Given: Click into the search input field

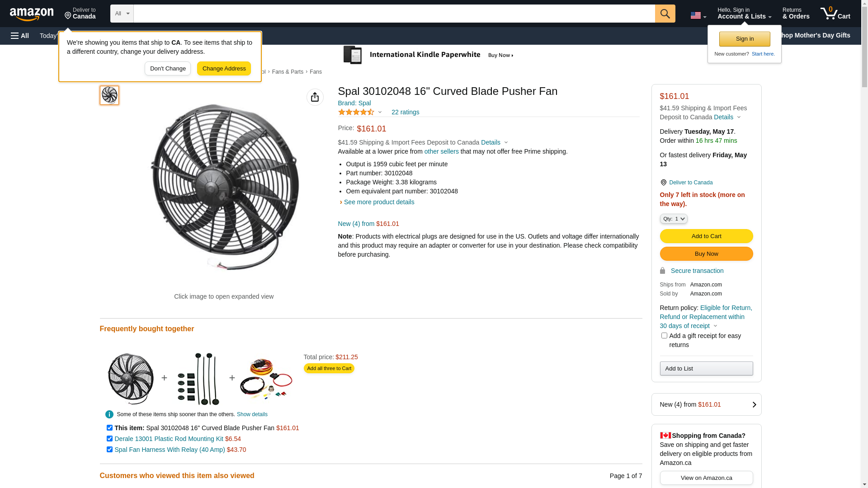Looking at the screenshot, I should click(x=393, y=14).
